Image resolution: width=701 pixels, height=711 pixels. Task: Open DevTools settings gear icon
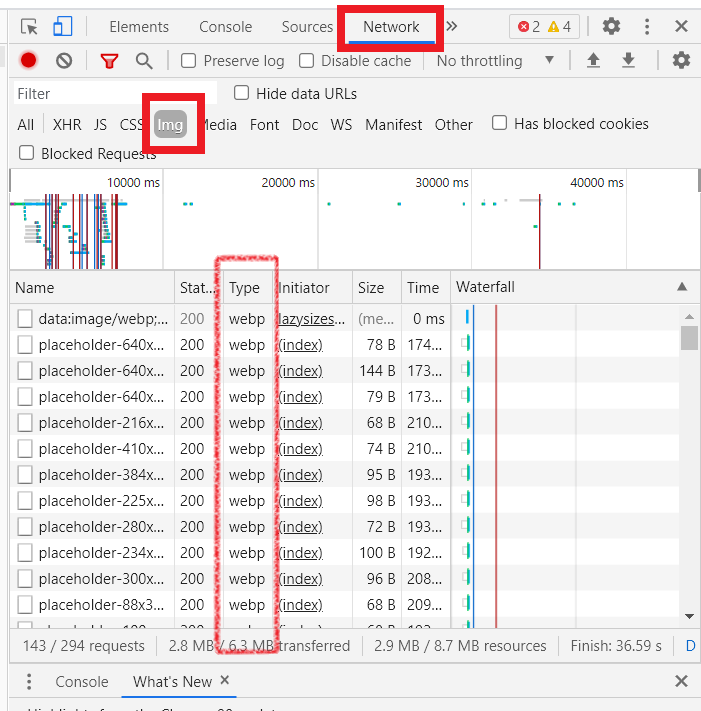(x=611, y=26)
